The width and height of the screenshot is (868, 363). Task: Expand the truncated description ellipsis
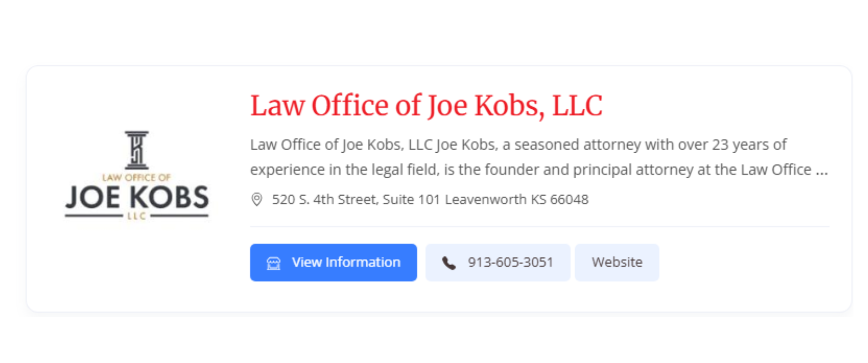click(x=822, y=171)
